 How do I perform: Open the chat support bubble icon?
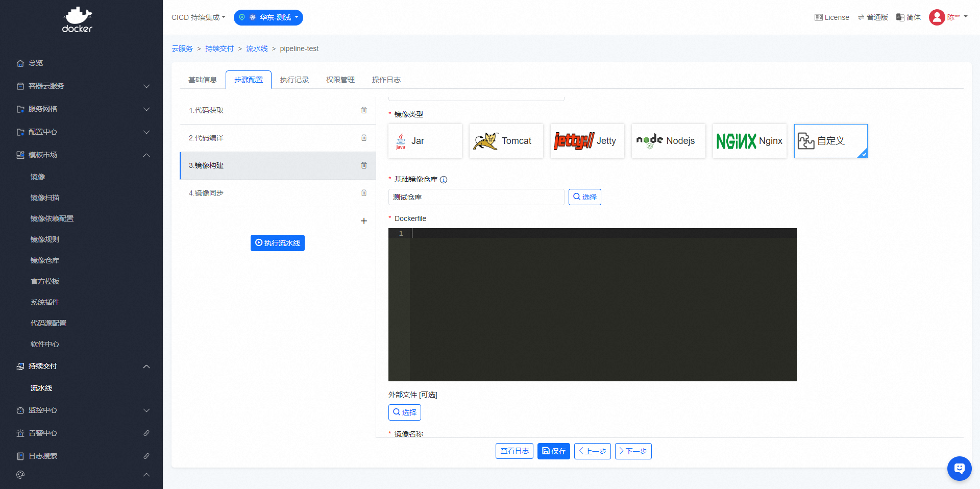959,468
